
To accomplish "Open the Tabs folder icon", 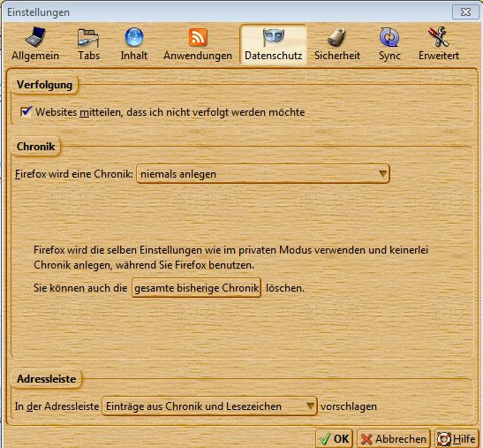I will (x=88, y=38).
